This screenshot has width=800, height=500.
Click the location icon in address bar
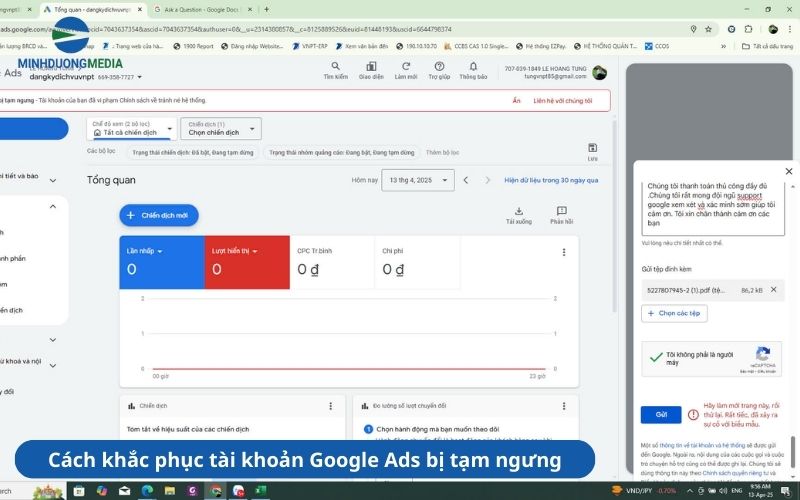[693, 29]
